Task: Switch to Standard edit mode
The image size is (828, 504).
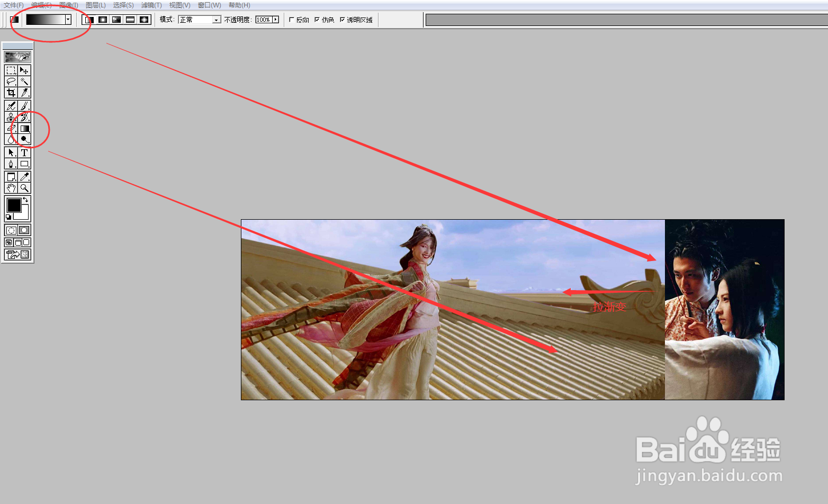Action: (x=11, y=230)
